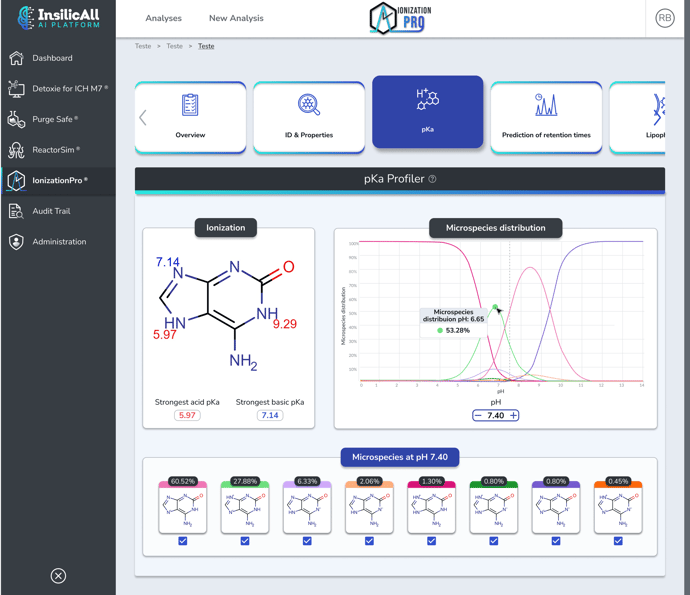Click the blue 7.14 label on molecule
The image size is (690, 595).
click(168, 262)
